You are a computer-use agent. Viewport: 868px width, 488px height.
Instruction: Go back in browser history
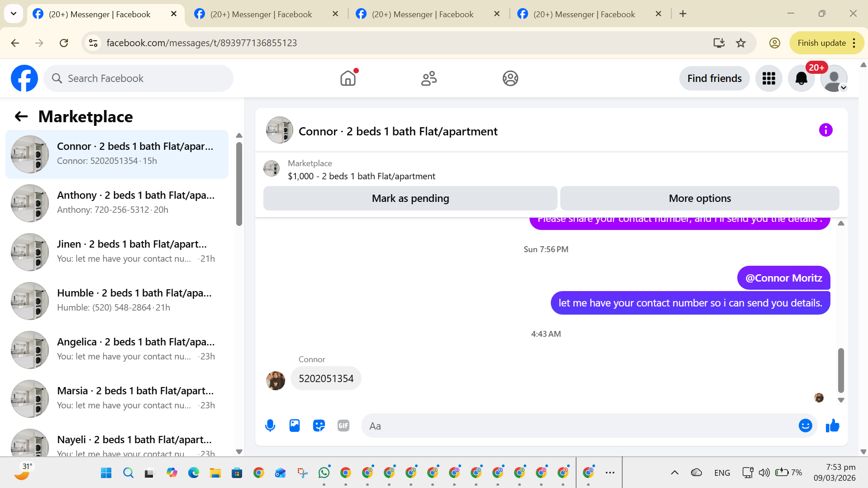click(15, 43)
